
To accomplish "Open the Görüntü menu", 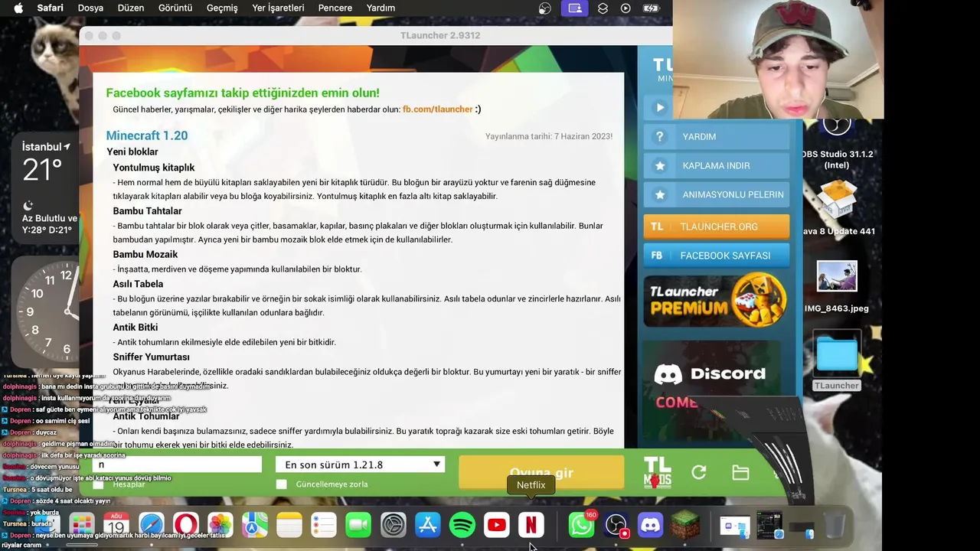I will coord(175,8).
